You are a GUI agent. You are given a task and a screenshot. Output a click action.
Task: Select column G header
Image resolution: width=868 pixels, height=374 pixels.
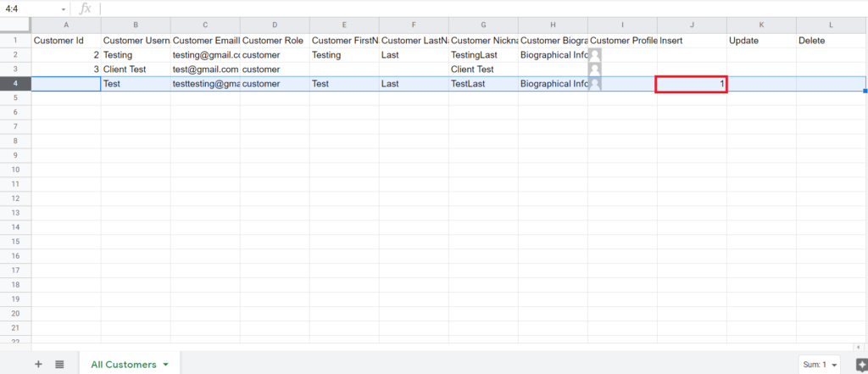pyautogui.click(x=483, y=25)
